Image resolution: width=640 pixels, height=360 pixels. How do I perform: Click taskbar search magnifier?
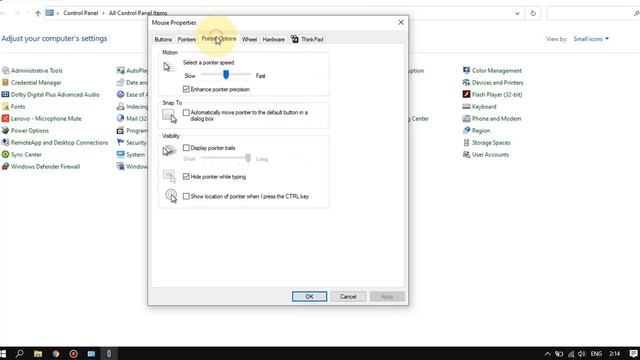tap(19, 353)
